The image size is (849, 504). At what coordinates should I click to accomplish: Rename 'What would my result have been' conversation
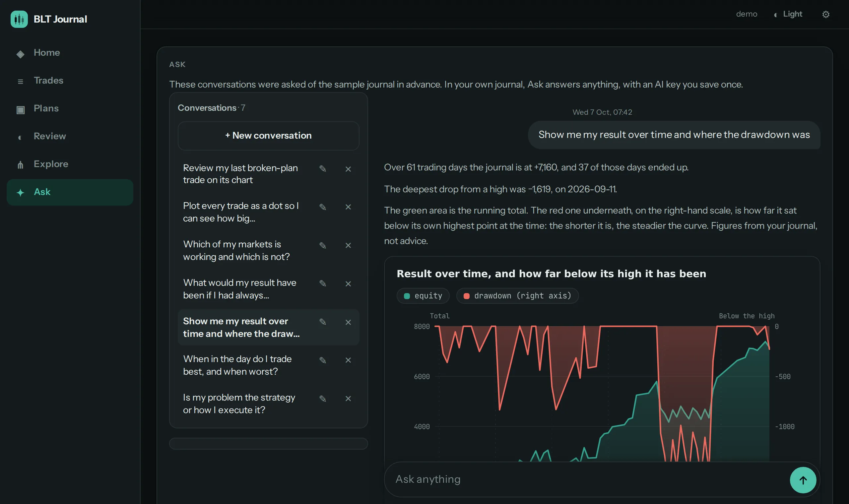point(323,283)
